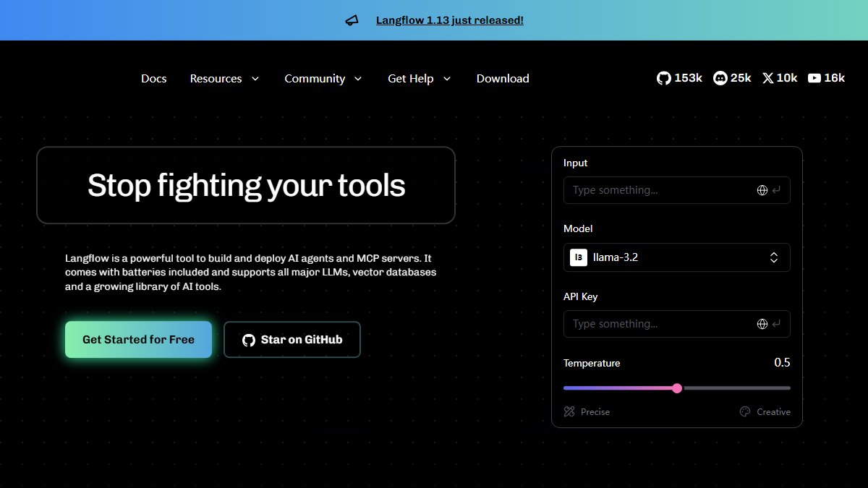868x488 pixels.
Task: Click the Precise icon under slider
Action: 569,411
